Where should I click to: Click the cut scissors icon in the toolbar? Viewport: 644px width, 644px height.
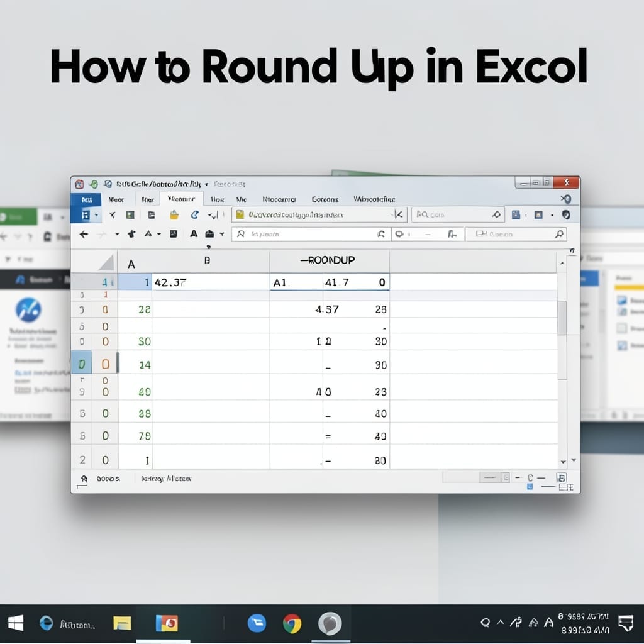[x=112, y=215]
